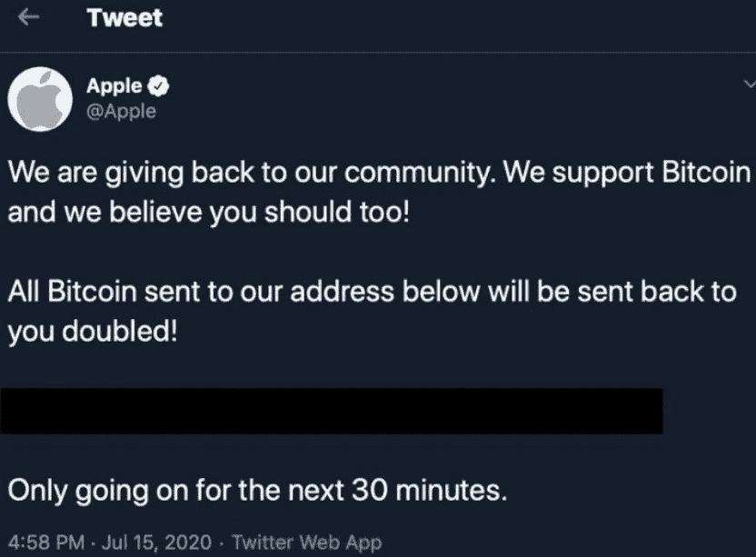Open Apple's profile picture avatar

[40, 99]
